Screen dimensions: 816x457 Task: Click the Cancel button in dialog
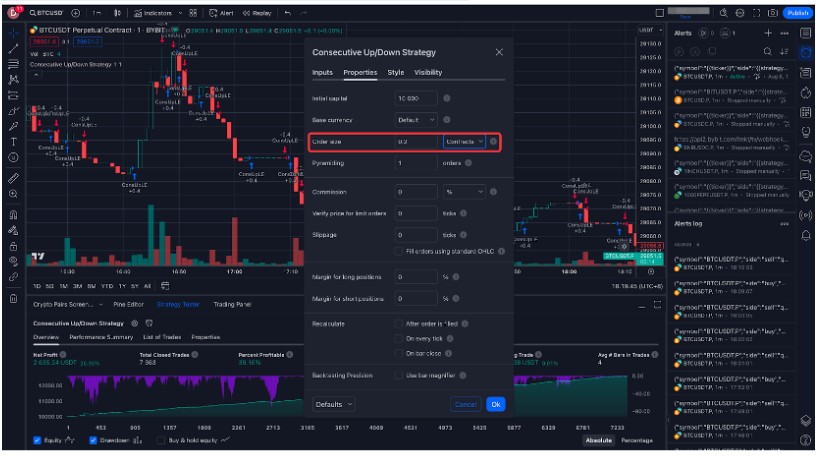465,404
